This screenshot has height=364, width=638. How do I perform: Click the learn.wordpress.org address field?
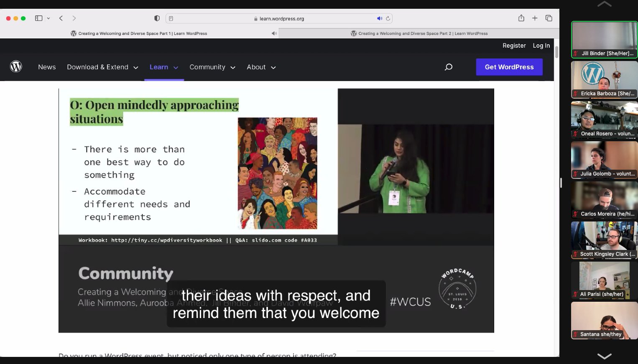pyautogui.click(x=279, y=18)
